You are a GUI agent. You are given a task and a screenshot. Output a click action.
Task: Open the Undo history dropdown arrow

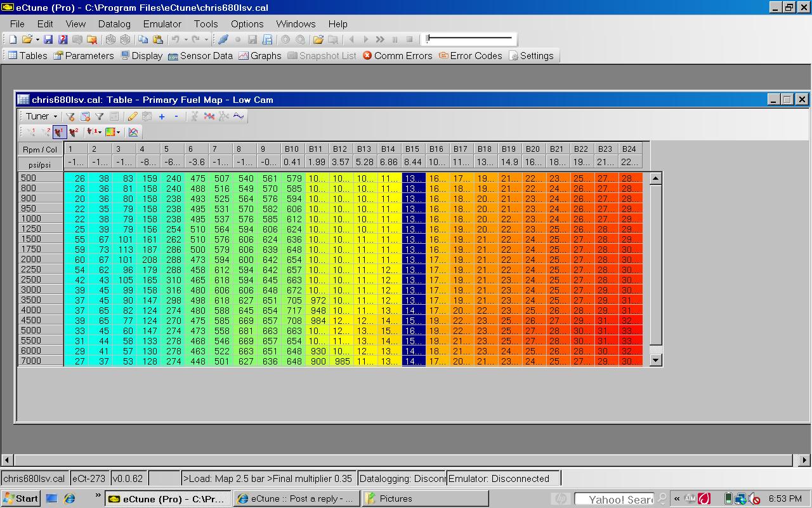point(185,39)
